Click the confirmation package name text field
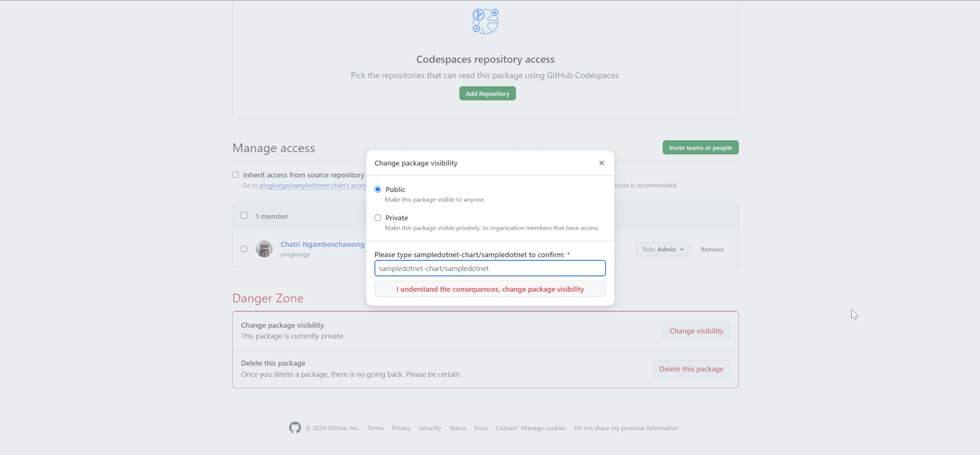The width and height of the screenshot is (980, 455). click(490, 268)
